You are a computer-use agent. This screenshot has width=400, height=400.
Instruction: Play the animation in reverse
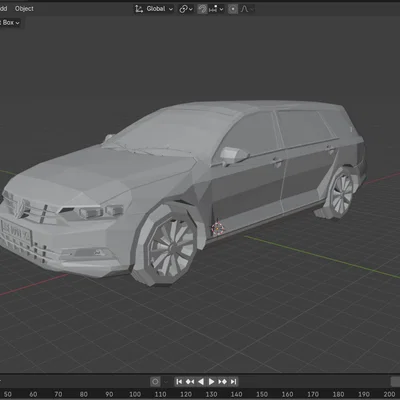coord(201,381)
